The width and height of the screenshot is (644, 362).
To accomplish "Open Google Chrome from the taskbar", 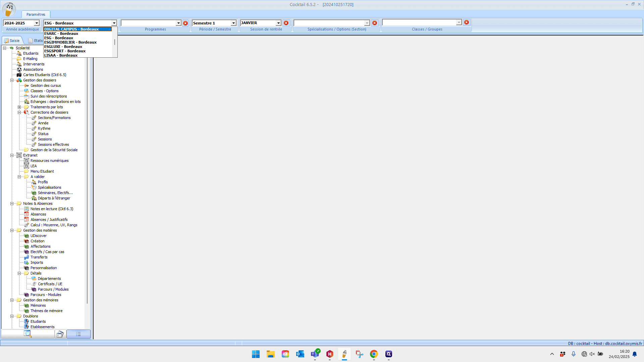I will [374, 354].
